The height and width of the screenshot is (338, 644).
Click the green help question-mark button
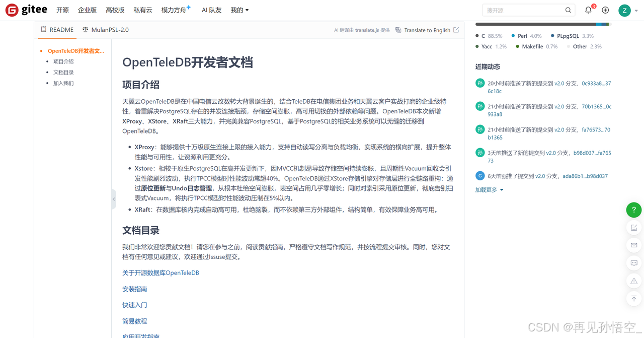click(x=633, y=210)
